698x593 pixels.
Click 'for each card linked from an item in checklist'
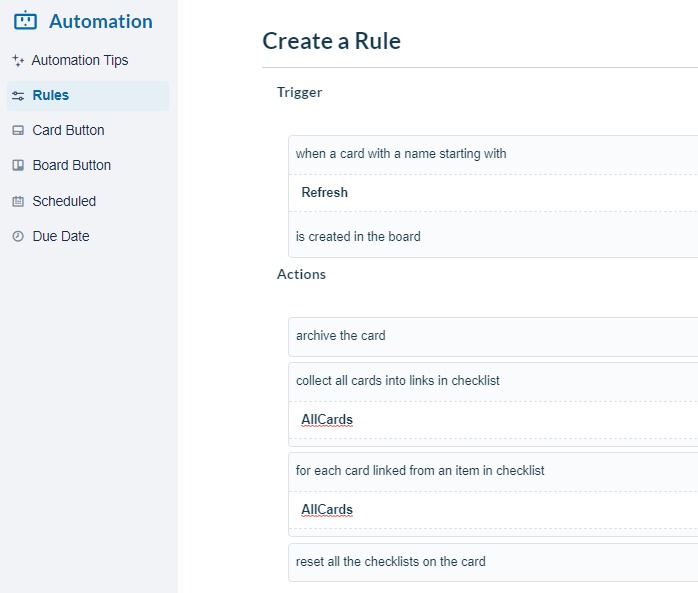420,471
